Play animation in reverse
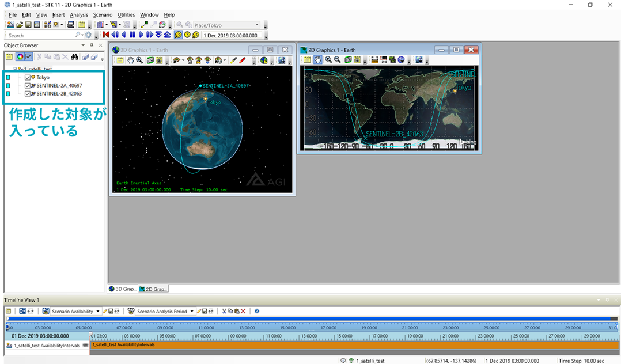 pyautogui.click(x=123, y=35)
